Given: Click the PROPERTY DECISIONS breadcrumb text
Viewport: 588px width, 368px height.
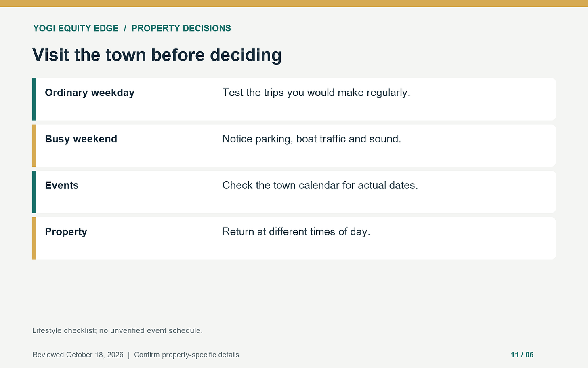Looking at the screenshot, I should pyautogui.click(x=181, y=28).
